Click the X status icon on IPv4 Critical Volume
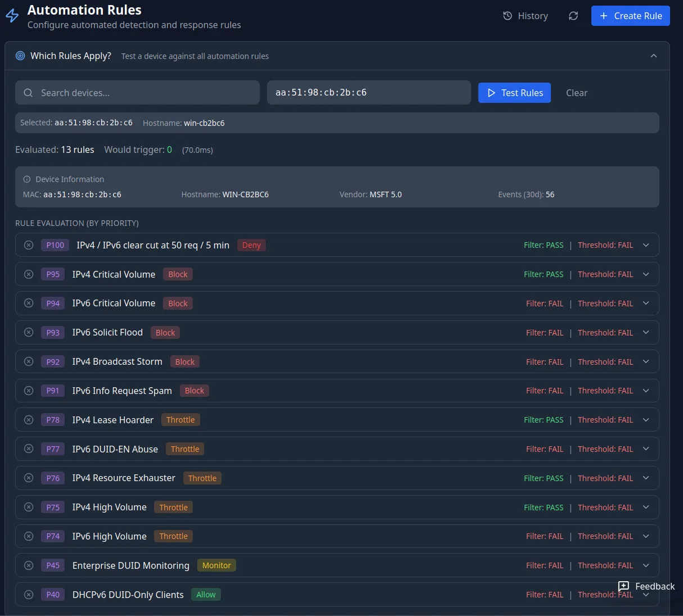This screenshot has height=616, width=683. [29, 274]
